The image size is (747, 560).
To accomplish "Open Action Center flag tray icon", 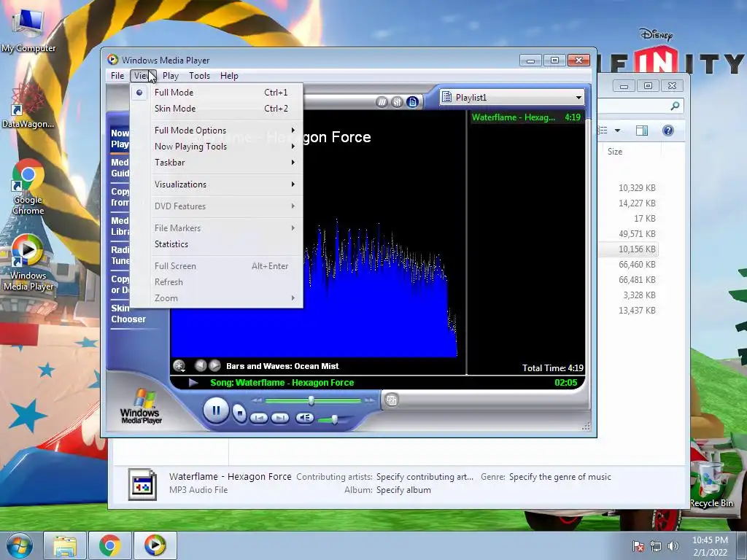I will point(638,546).
